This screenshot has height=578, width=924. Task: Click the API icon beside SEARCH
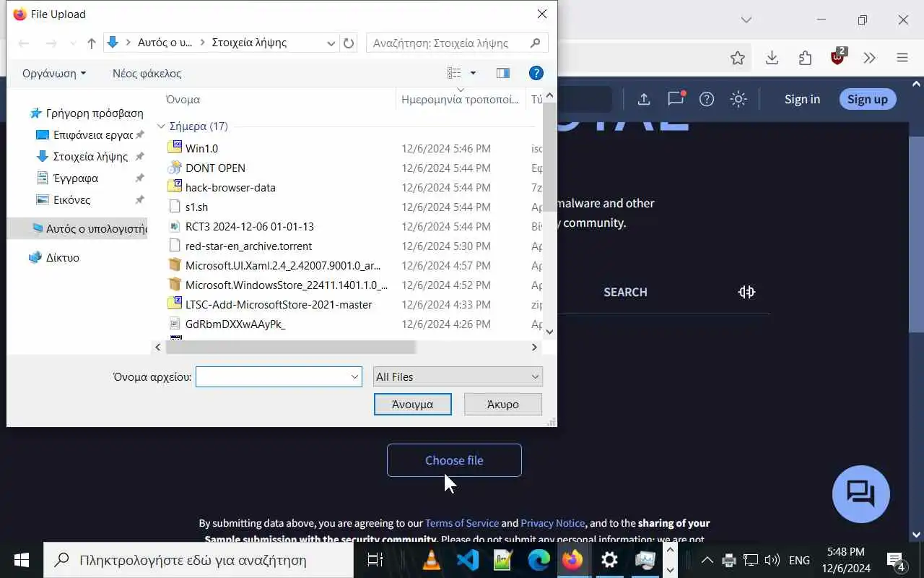coord(746,292)
